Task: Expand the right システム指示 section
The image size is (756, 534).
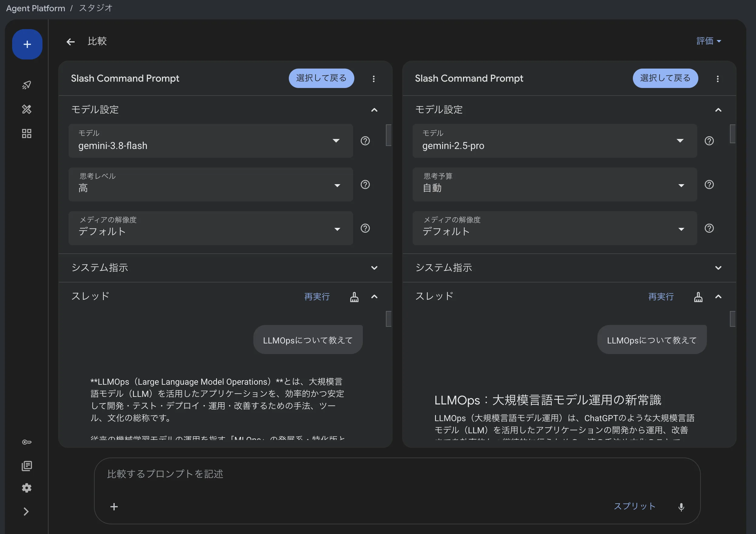Action: (x=718, y=268)
